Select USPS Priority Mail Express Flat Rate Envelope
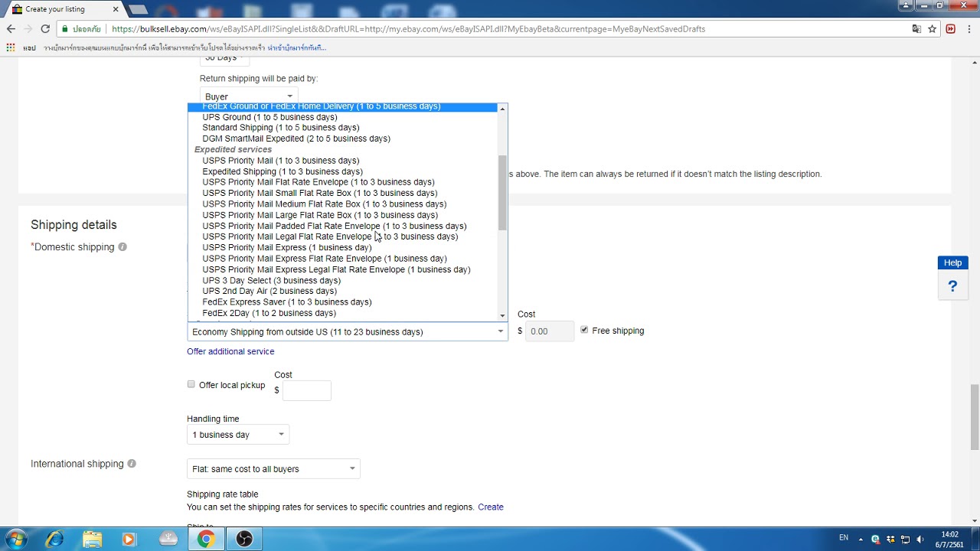The image size is (980, 551). pos(325,259)
